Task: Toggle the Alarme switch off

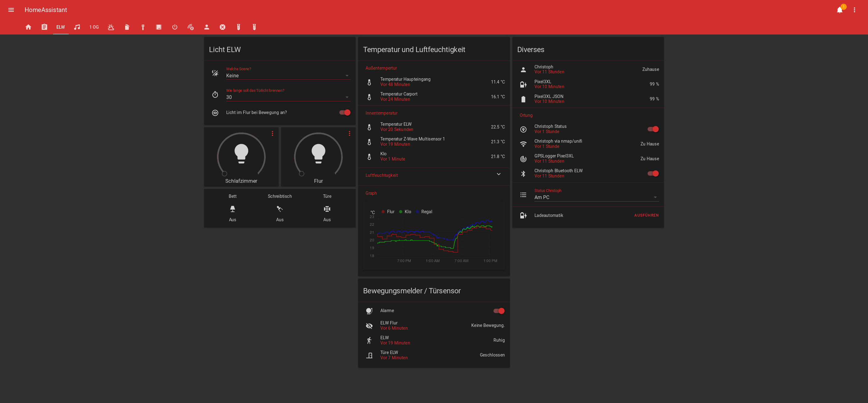Action: click(498, 311)
